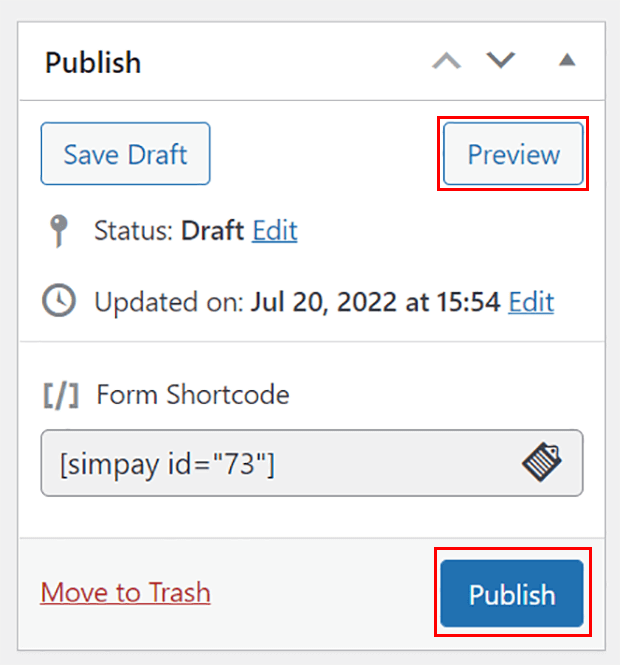The width and height of the screenshot is (620, 665).
Task: Edit the updated date and time
Action: 531,301
